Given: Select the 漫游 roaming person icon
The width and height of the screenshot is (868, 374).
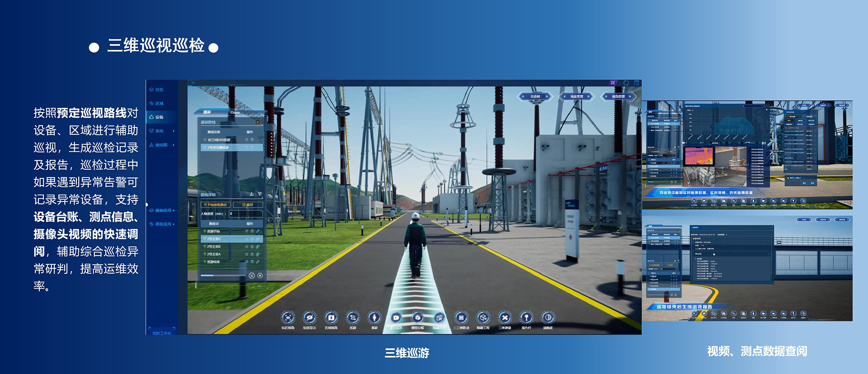Looking at the screenshot, I should [374, 318].
